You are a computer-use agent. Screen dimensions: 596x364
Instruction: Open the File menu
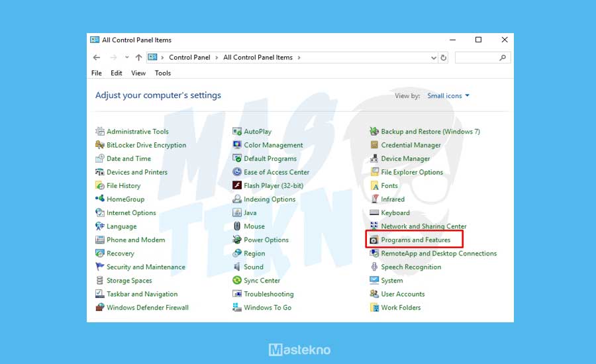pyautogui.click(x=97, y=73)
